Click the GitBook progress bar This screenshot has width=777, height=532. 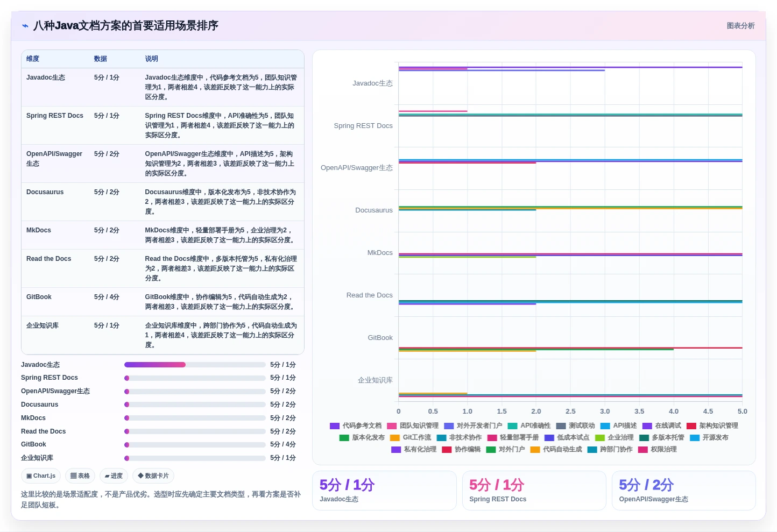point(195,445)
